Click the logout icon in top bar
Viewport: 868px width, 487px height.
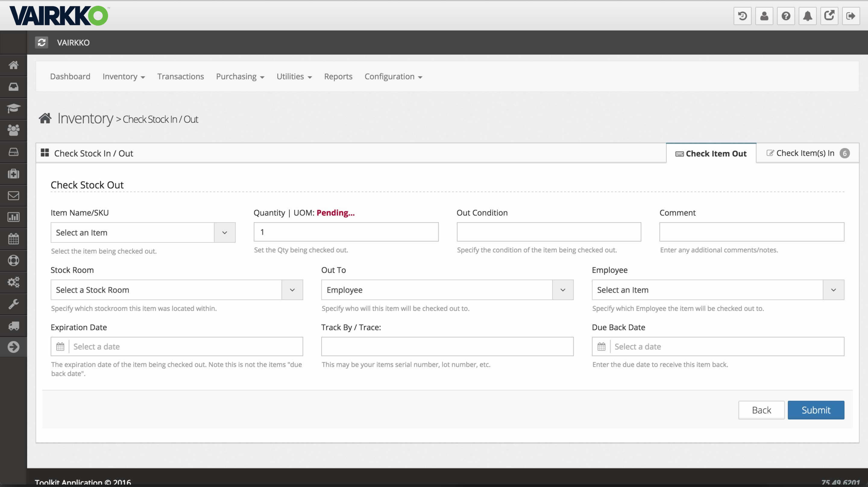pos(851,16)
